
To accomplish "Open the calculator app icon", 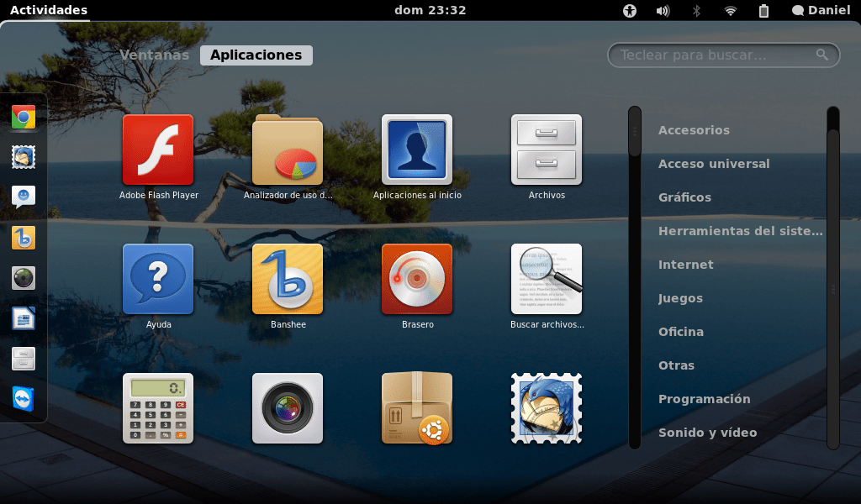I will coord(158,408).
